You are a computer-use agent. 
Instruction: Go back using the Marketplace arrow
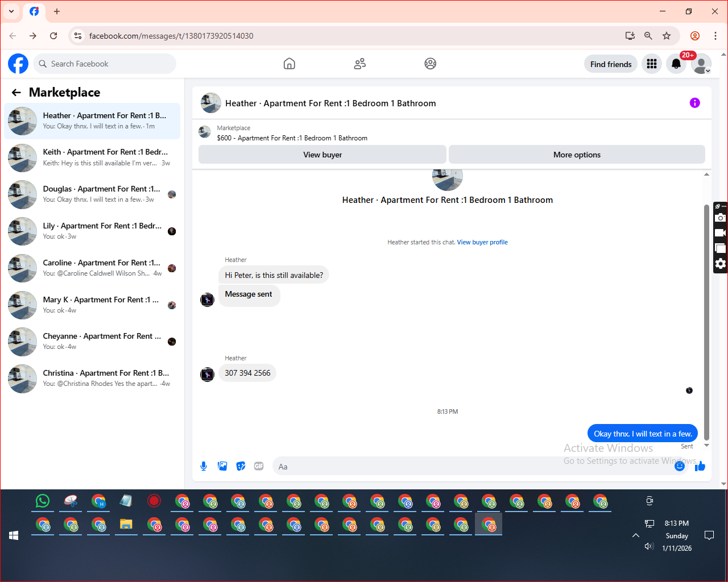(x=16, y=93)
